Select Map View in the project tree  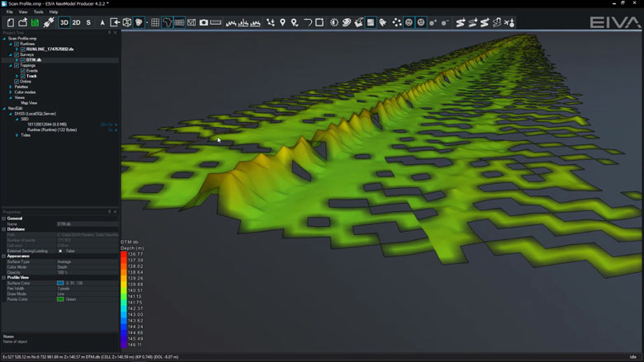[29, 103]
